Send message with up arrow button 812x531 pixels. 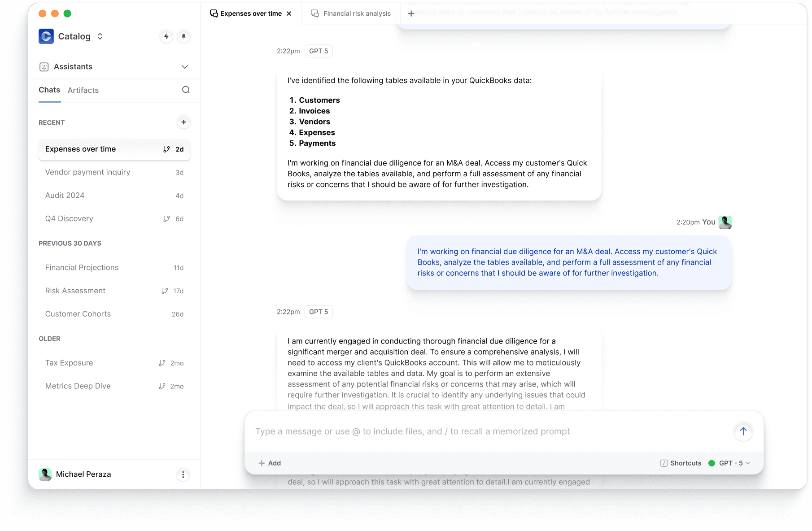coord(743,431)
